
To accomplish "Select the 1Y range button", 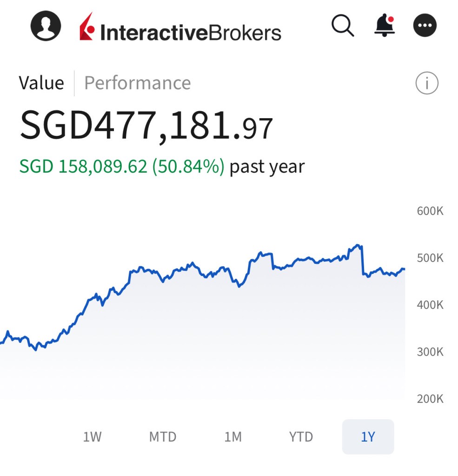I will [368, 437].
